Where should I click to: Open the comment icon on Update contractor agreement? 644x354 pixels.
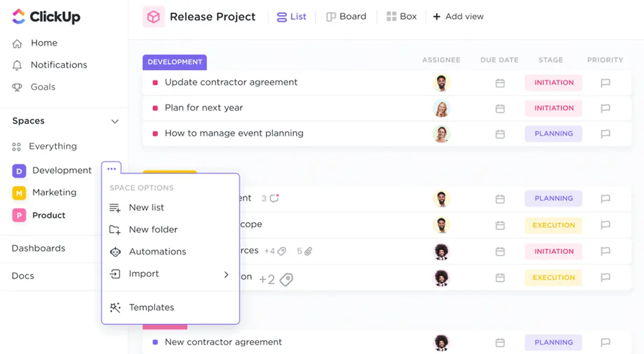[x=605, y=83]
